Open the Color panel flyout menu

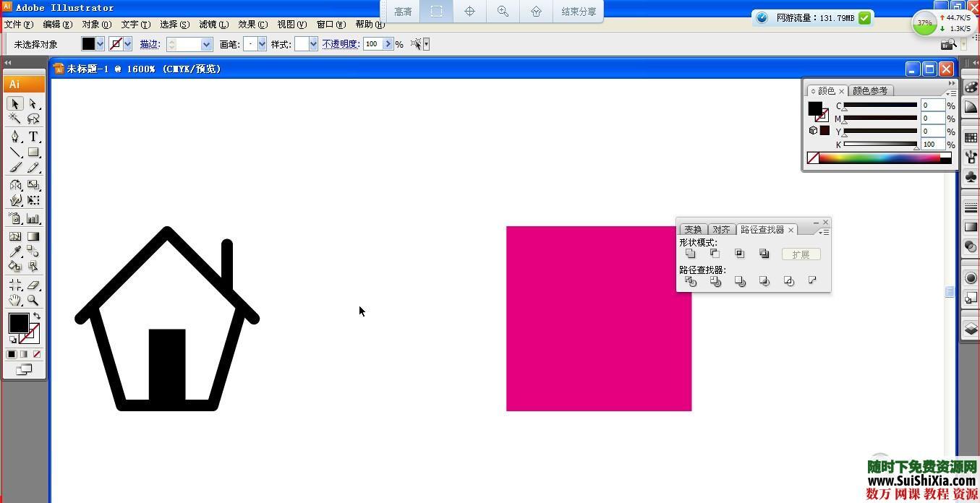tap(953, 93)
